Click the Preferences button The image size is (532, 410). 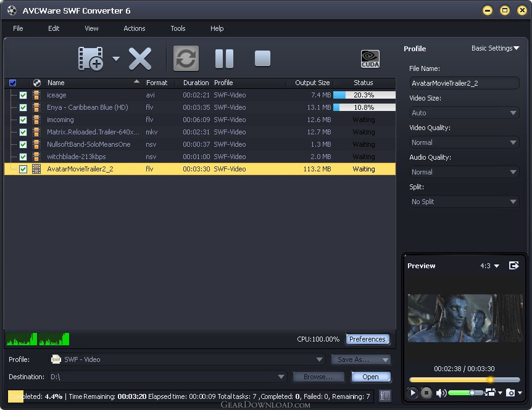pyautogui.click(x=367, y=339)
